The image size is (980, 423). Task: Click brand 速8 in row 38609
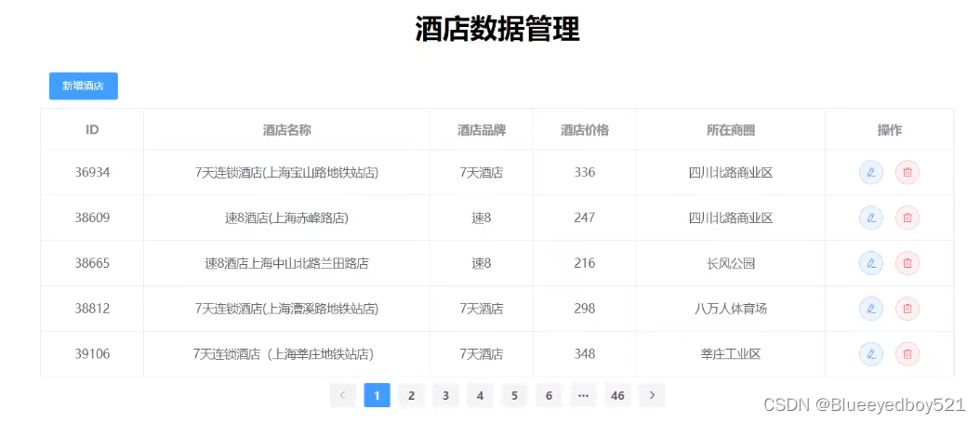tap(482, 218)
